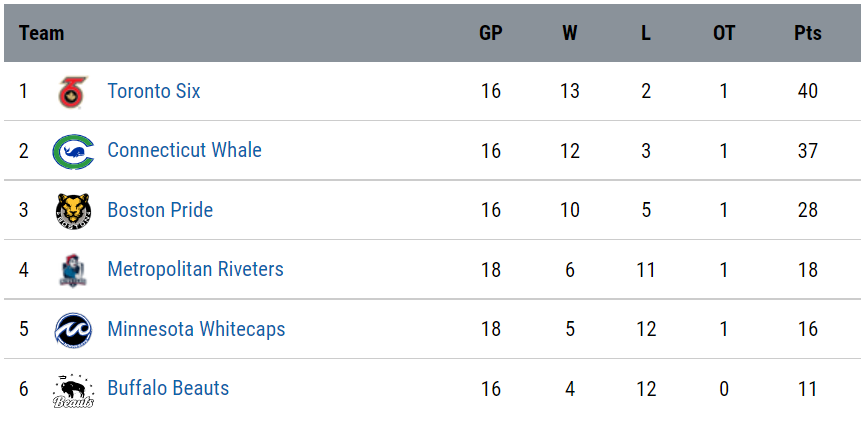Open the Toronto Six team page
This screenshot has width=861, height=427.
(154, 91)
